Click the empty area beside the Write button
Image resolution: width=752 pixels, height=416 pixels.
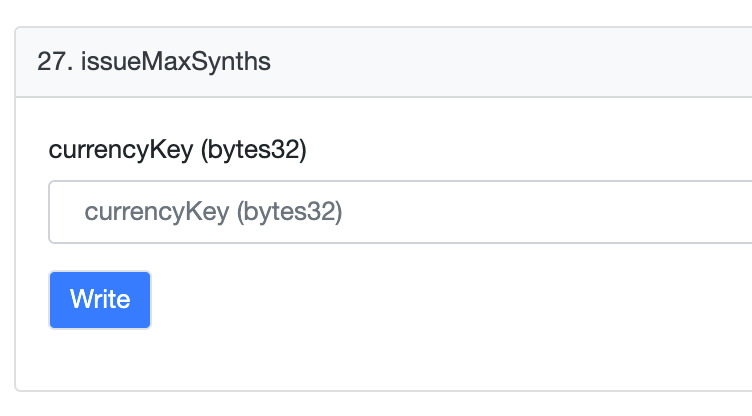(432, 300)
